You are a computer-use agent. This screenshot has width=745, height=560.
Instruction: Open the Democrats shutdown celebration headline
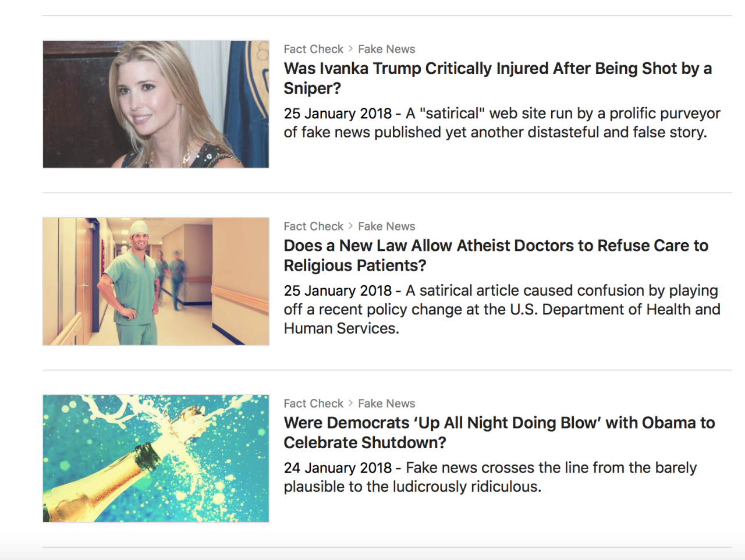(x=499, y=433)
